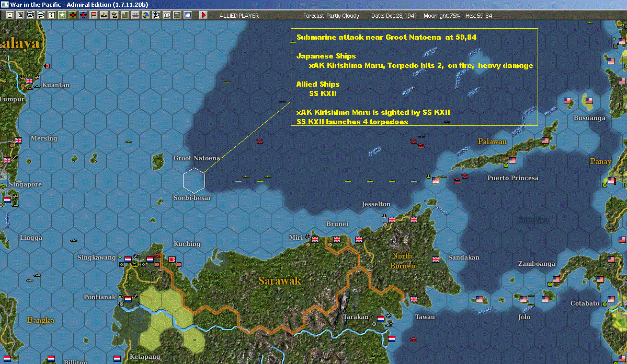Click the 'Hex: 59 84' status text
Viewport: 627px width, 364px height.
(478, 16)
